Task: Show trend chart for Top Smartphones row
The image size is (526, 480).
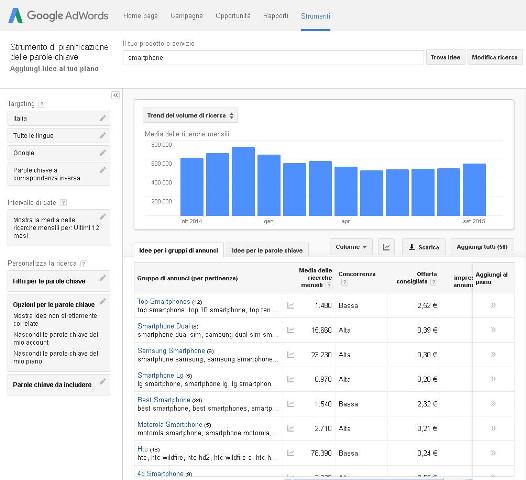Action: coord(291,305)
